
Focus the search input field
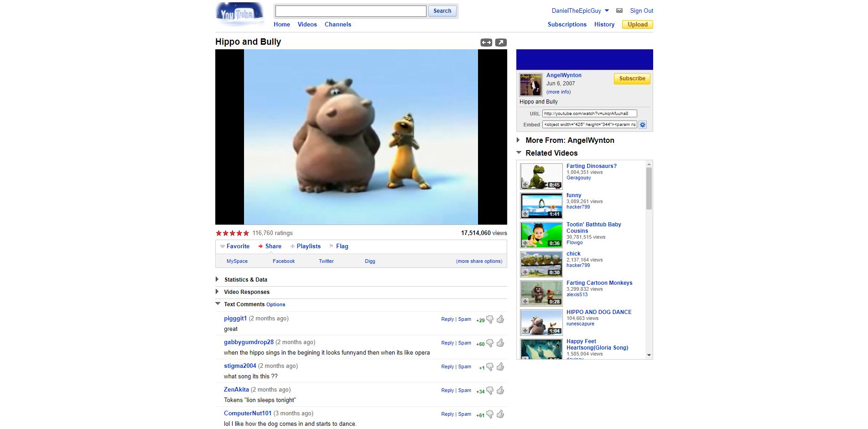click(351, 11)
